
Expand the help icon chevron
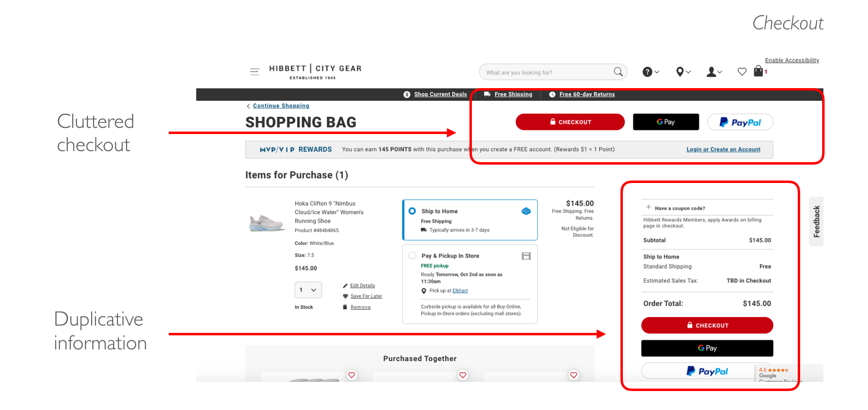[657, 72]
